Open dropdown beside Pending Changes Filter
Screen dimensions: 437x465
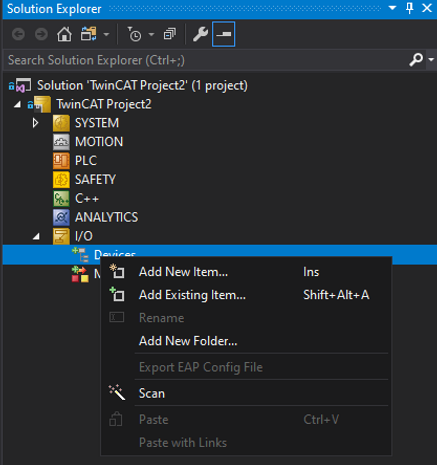151,34
